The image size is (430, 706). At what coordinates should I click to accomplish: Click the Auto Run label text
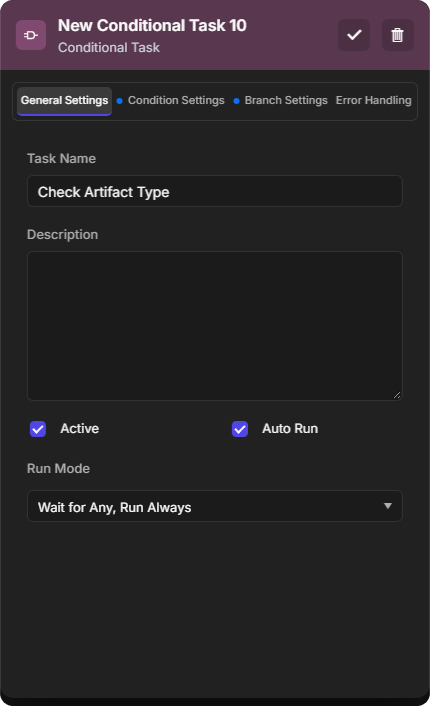click(290, 429)
